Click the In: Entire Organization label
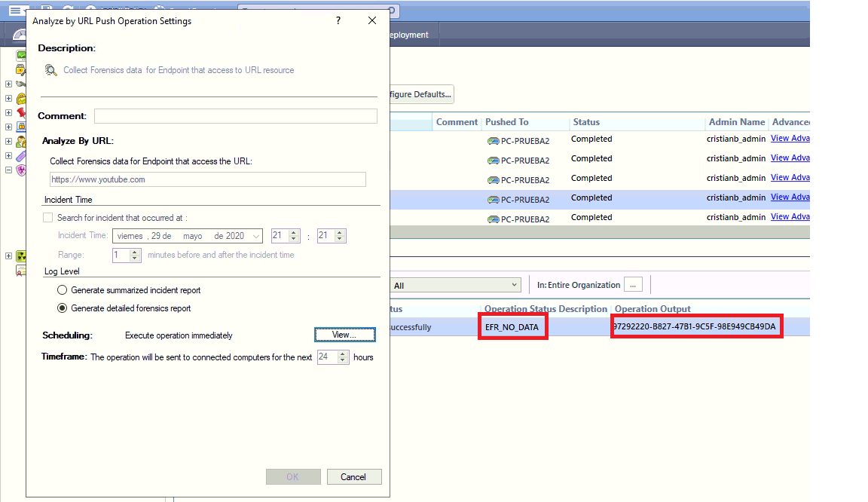The width and height of the screenshot is (868, 502). click(579, 285)
